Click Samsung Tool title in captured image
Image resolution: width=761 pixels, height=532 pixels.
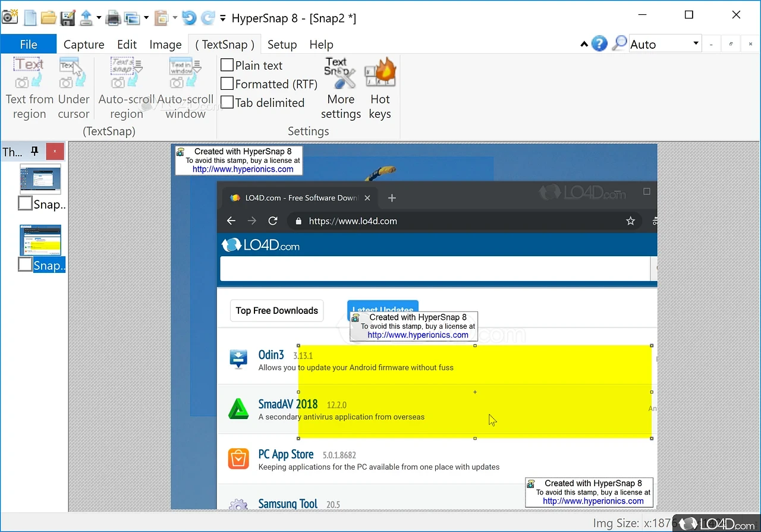click(x=288, y=503)
